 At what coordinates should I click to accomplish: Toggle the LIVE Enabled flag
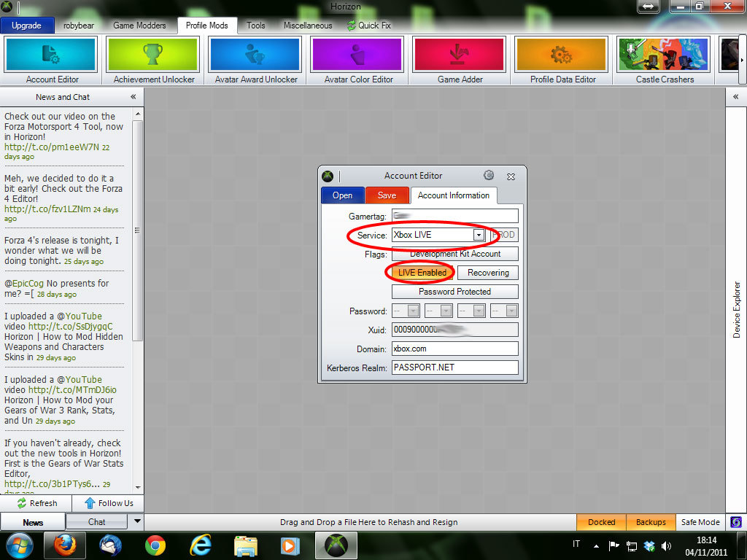[422, 273]
